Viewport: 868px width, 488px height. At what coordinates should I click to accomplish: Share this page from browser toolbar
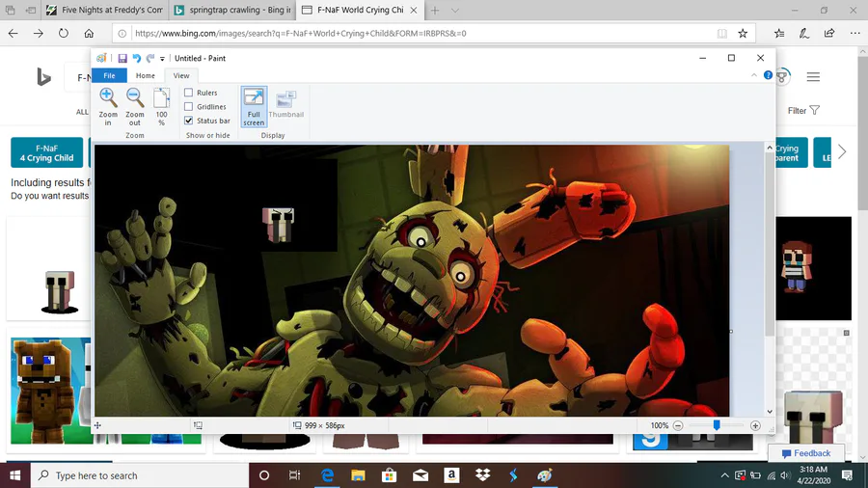829,33
